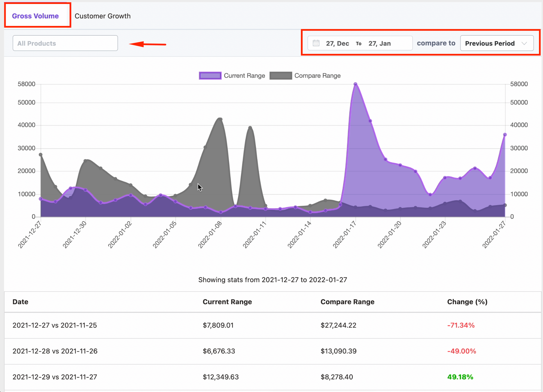Click the -71.34% change value
Screen dimensions: 543x392
tap(461, 325)
